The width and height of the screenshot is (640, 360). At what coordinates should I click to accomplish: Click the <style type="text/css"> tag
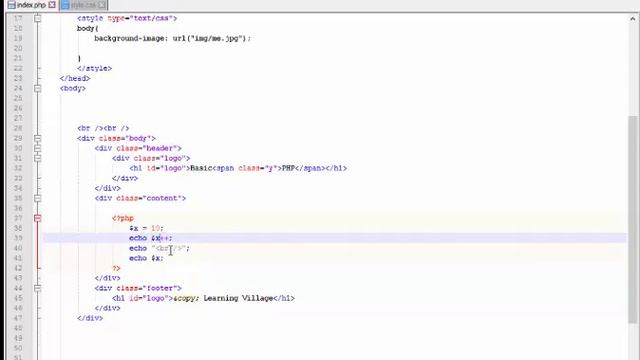tap(127, 18)
